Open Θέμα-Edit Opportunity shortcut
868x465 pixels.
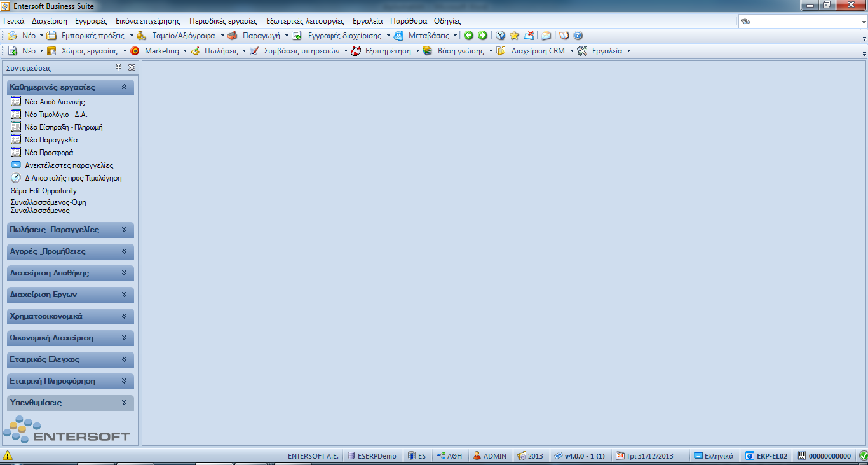click(44, 191)
